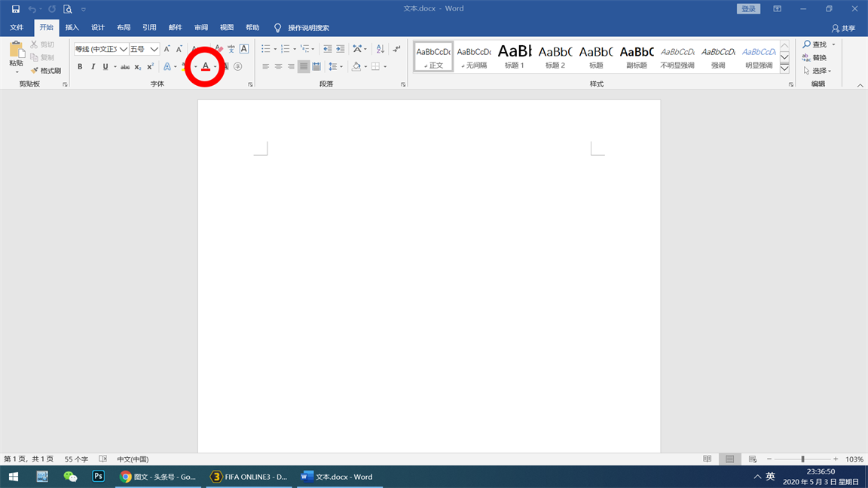
Task: Click the bulleted list icon
Action: tap(265, 49)
